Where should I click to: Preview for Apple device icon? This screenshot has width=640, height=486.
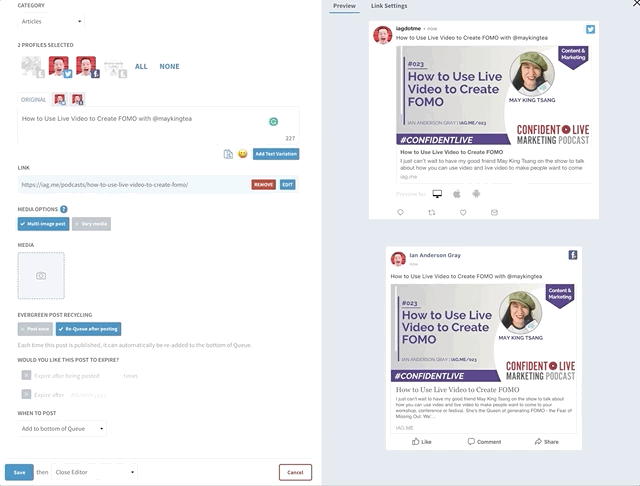(457, 194)
